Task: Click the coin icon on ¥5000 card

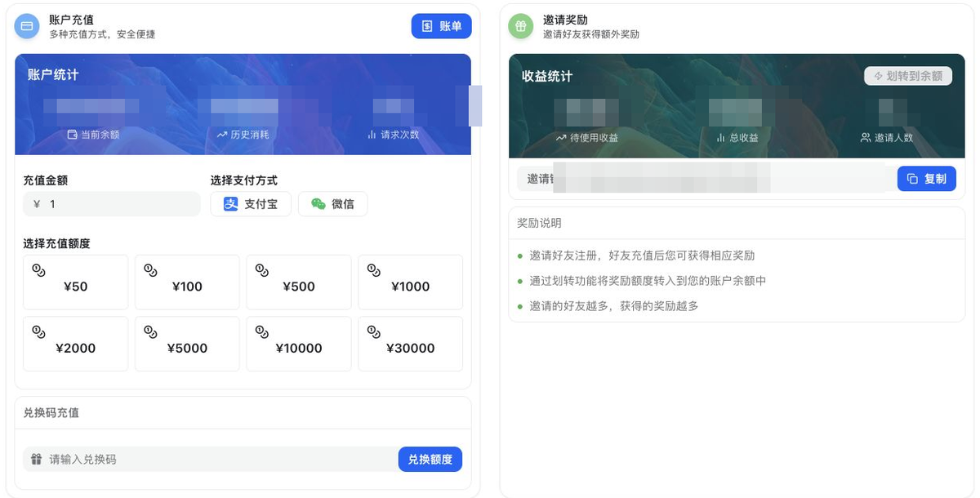Action: point(150,331)
